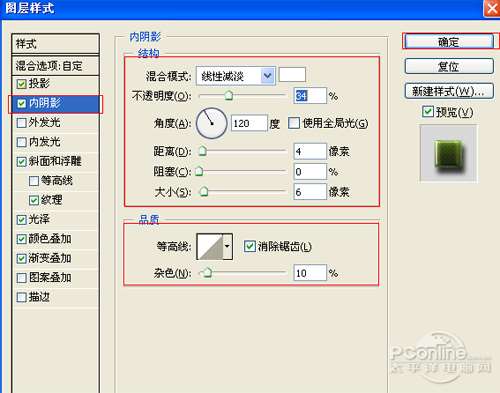
Task: Click the 阻塞 choke slider handle
Action: [199, 171]
